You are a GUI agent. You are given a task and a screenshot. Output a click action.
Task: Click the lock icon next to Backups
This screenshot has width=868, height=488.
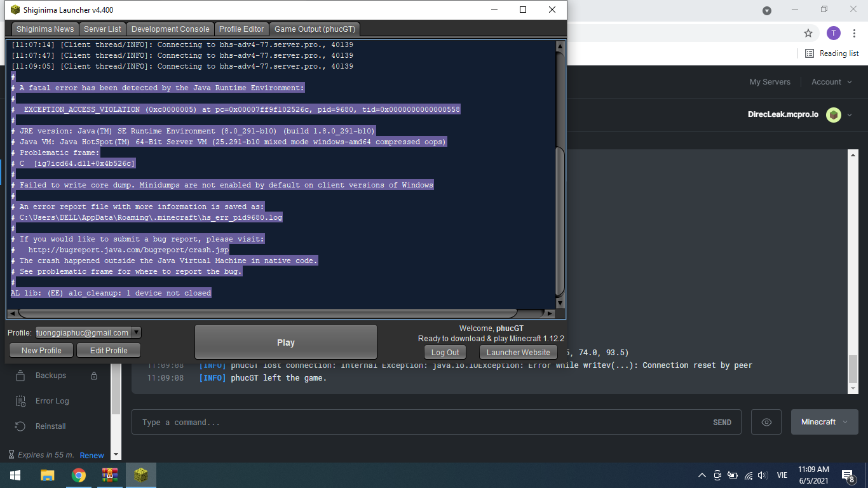(94, 376)
